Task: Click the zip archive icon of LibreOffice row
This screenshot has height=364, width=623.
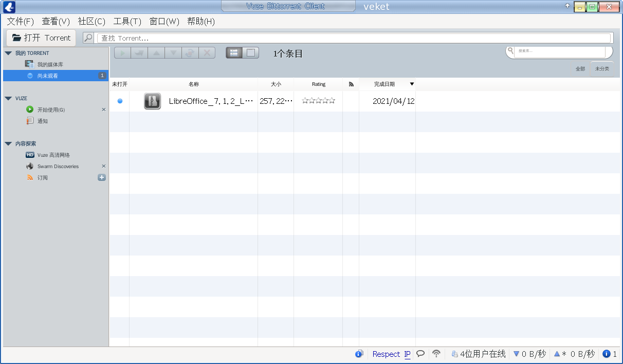Action: 152,101
